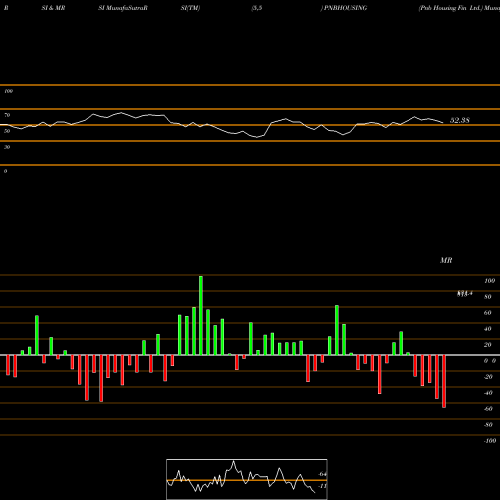Click the 40 label on MR right axis
The width and height of the screenshot is (500, 500).
(488, 329)
